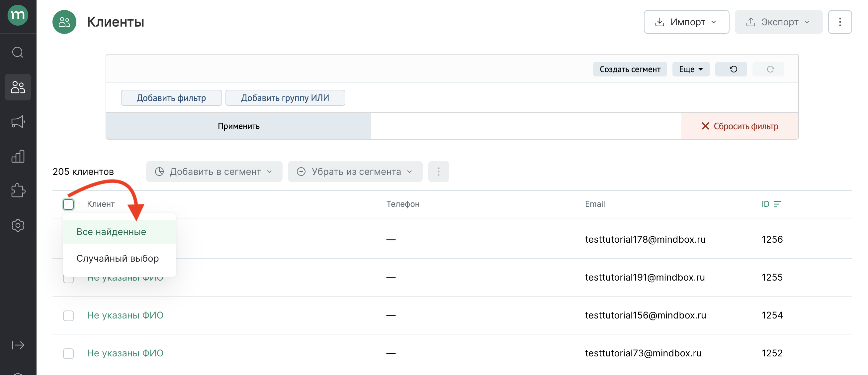
Task: Click the upload icon on Экспорт
Action: pos(750,22)
